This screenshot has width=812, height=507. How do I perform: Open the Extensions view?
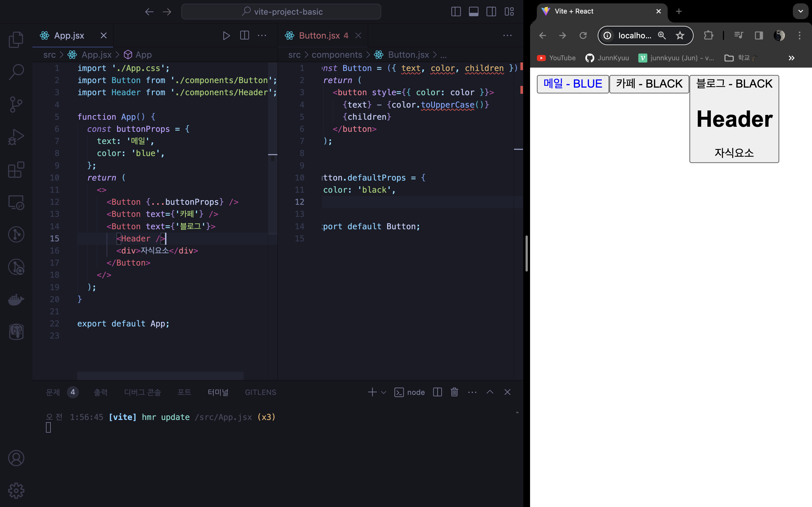pyautogui.click(x=16, y=170)
